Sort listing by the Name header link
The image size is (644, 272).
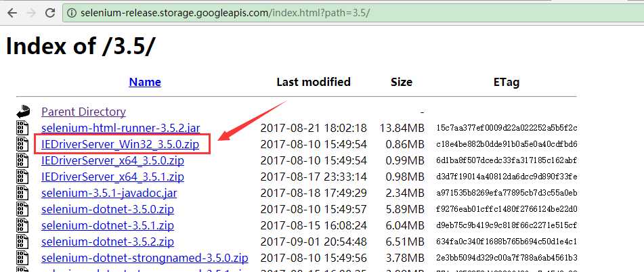click(145, 82)
